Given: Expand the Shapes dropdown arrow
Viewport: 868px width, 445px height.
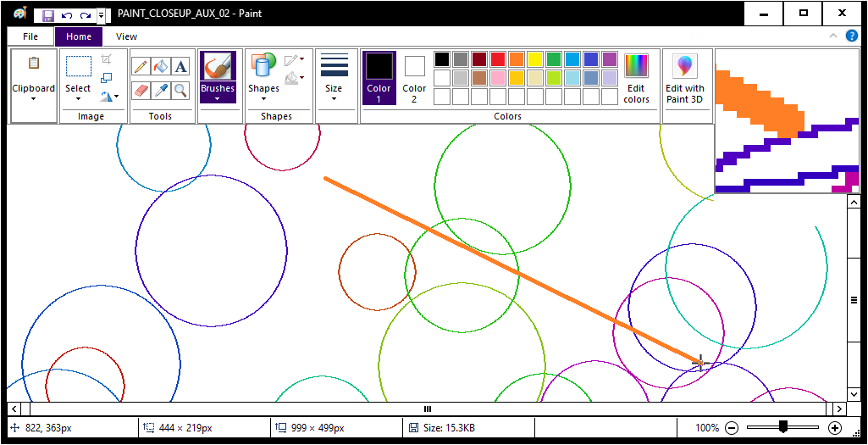Looking at the screenshot, I should tap(263, 99).
